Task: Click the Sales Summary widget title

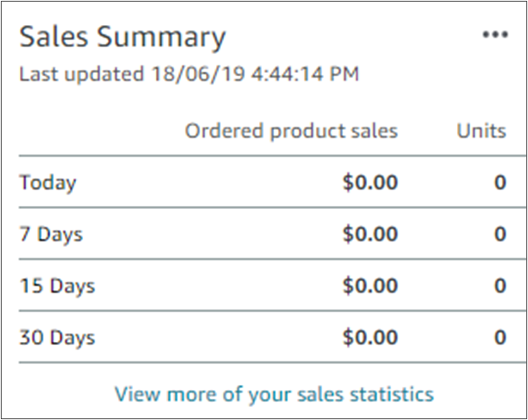Action: [122, 37]
